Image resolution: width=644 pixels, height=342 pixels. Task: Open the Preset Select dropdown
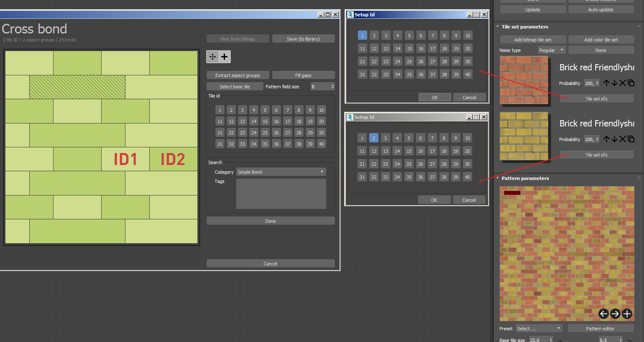point(539,329)
